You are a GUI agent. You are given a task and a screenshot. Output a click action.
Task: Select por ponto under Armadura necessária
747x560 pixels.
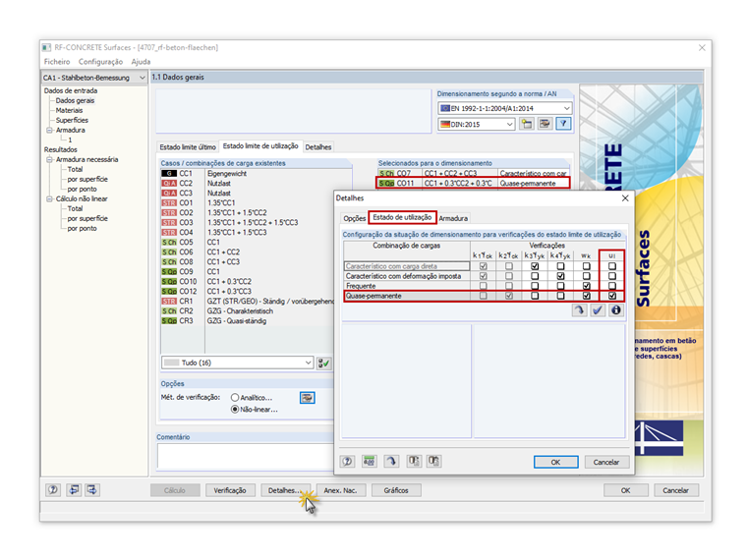(82, 189)
